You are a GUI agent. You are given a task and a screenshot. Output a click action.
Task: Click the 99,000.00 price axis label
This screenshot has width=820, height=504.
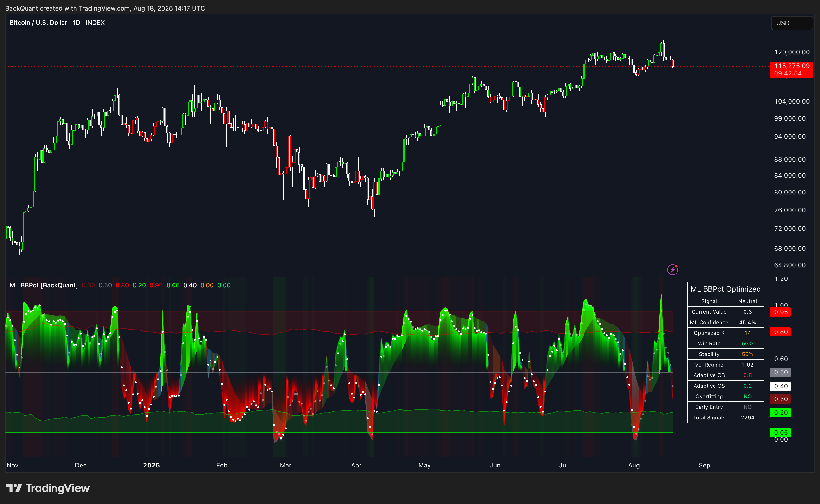(x=790, y=119)
